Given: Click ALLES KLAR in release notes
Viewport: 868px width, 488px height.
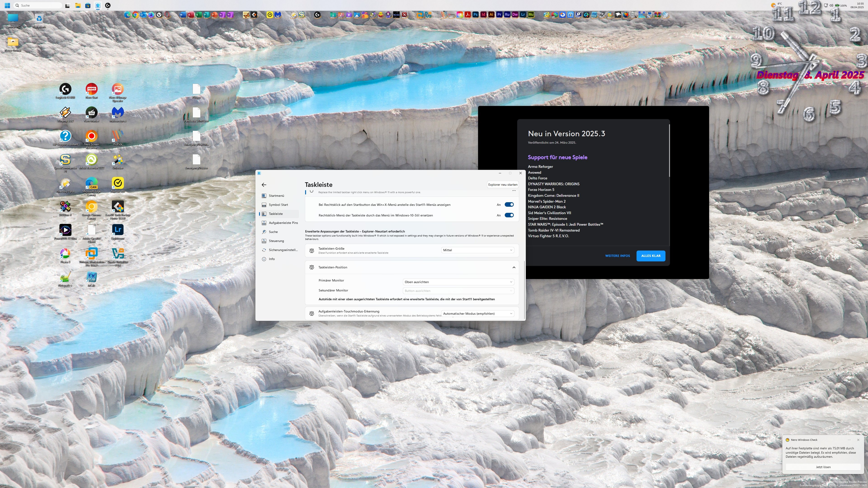Looking at the screenshot, I should coord(650,256).
